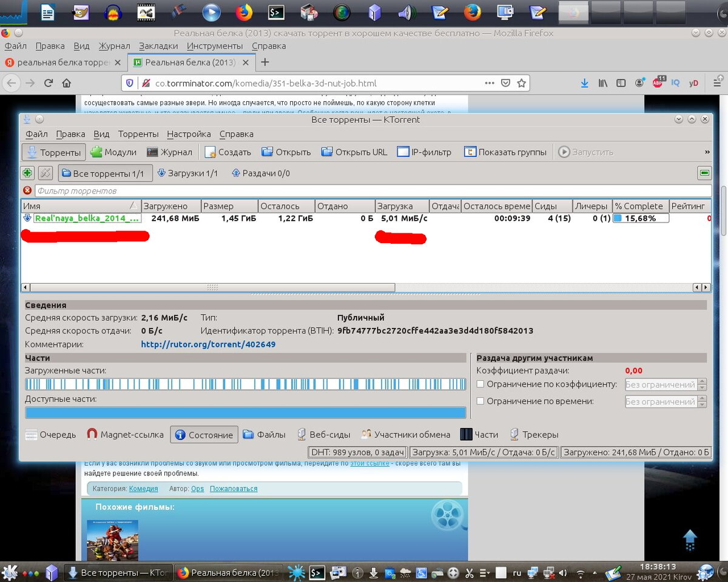Click the 15,68% progress bar cell
This screenshot has width=728, height=582.
(641, 218)
